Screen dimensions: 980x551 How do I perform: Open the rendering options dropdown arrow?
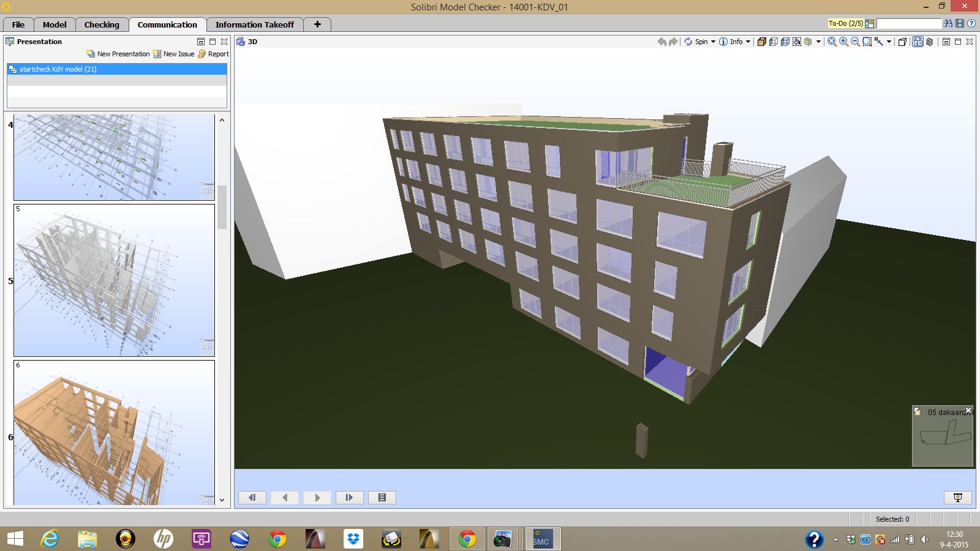pos(818,42)
